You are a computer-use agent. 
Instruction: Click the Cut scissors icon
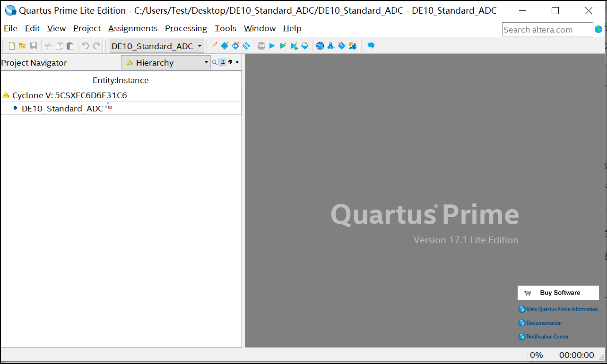pyautogui.click(x=48, y=46)
